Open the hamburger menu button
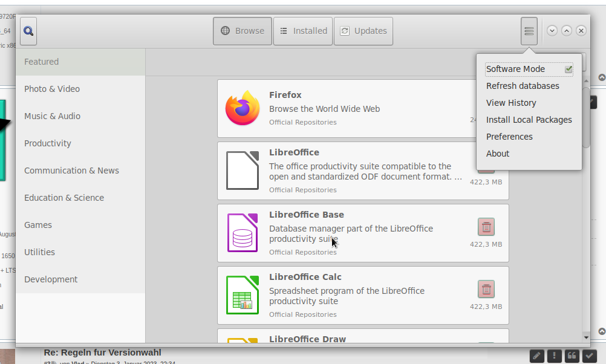This screenshot has width=606, height=364. pos(529,31)
